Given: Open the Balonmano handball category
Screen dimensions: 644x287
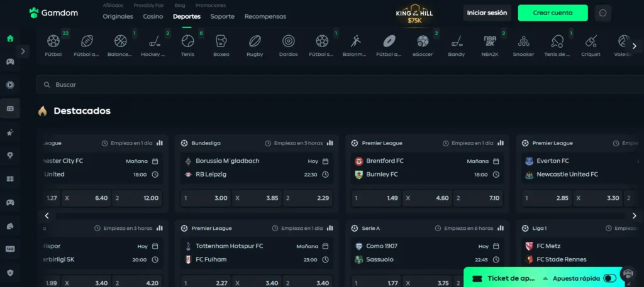Looking at the screenshot, I should coord(355,45).
